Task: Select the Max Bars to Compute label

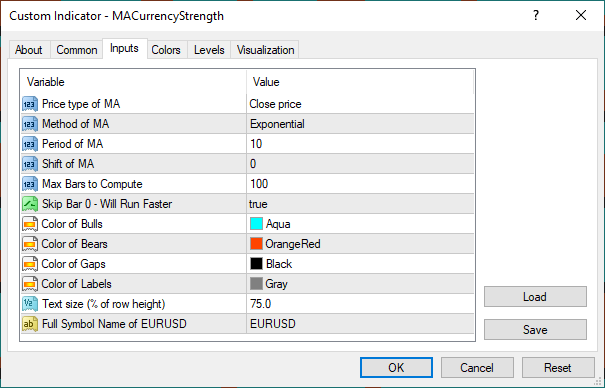Action: pyautogui.click(x=92, y=184)
